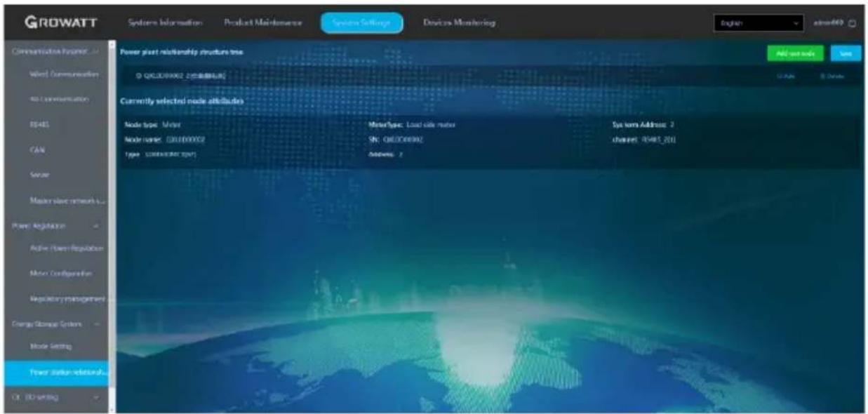This screenshot has height=414, width=868.
Task: Click the 'Node type: Meter' attribute text
Action: pyautogui.click(x=152, y=125)
